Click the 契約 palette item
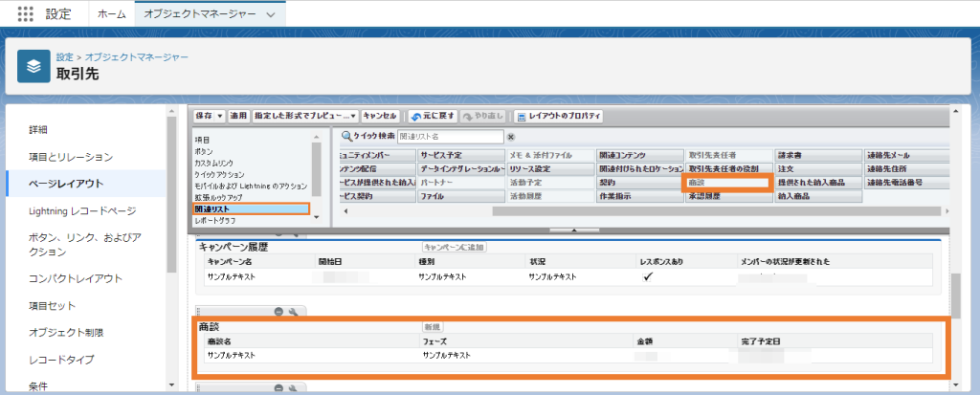The width and height of the screenshot is (980, 395). [639, 183]
